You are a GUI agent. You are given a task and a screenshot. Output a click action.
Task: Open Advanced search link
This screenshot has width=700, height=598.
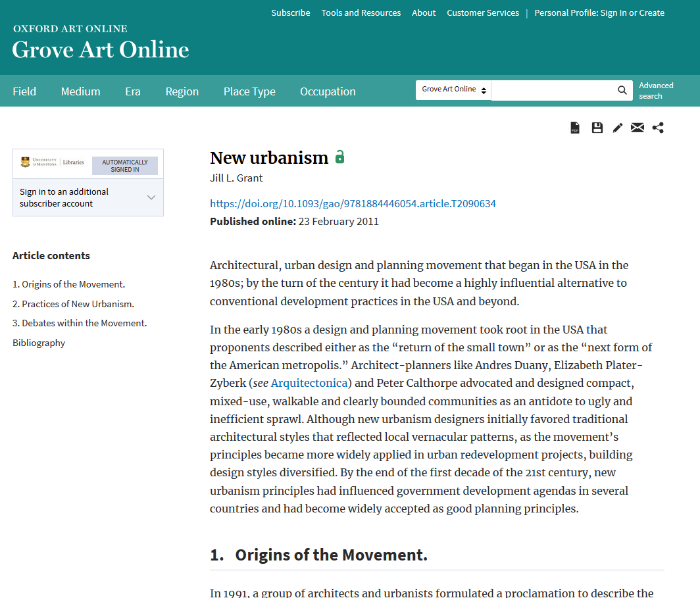point(656,91)
